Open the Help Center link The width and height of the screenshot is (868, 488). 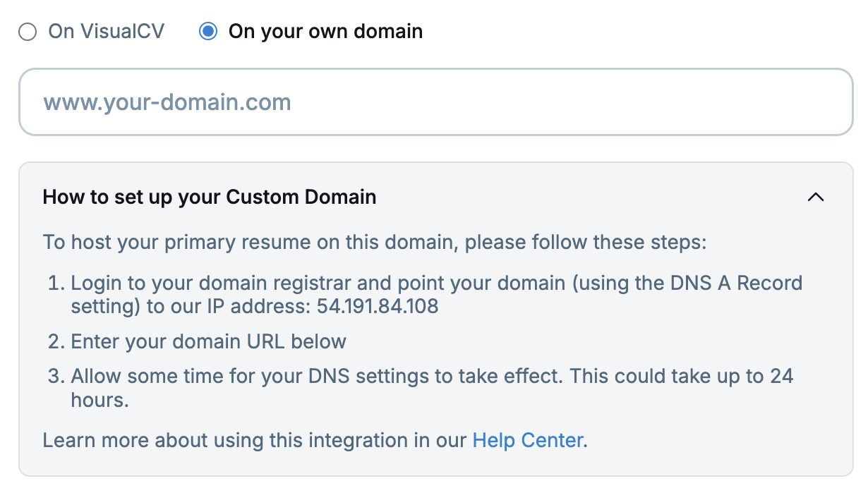528,441
